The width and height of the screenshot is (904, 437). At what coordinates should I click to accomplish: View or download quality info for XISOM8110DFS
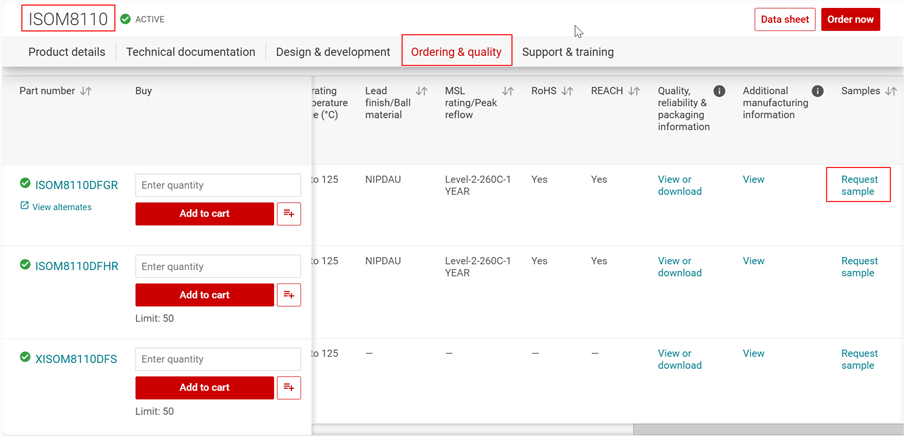680,359
